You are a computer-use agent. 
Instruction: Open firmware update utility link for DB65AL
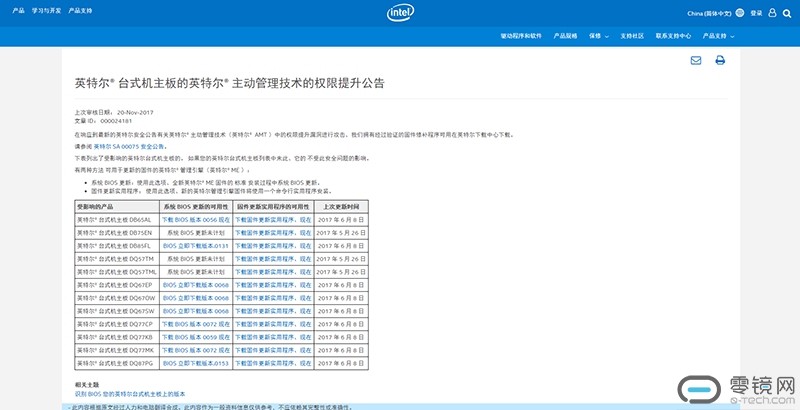point(273,220)
